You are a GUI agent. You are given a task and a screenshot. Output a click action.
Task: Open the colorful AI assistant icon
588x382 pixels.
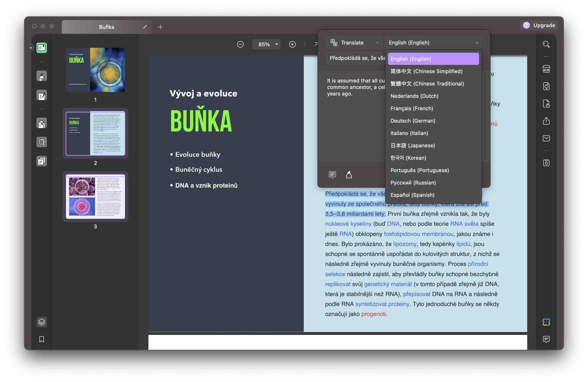click(546, 322)
